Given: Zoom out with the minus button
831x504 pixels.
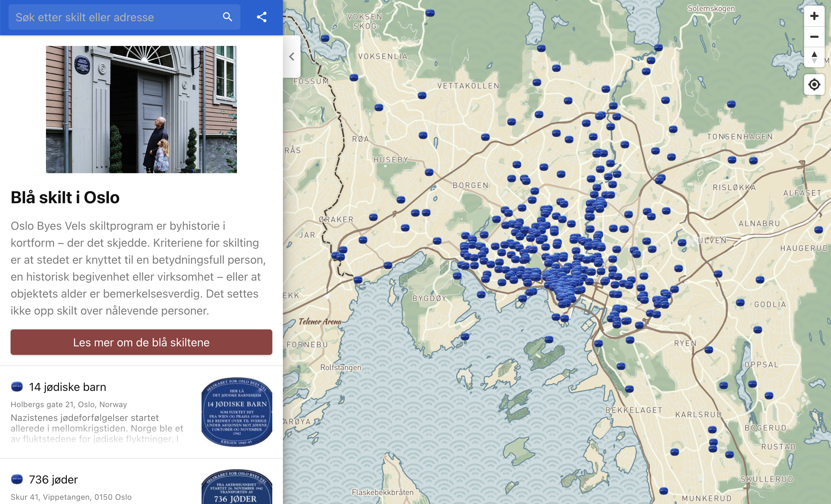Looking at the screenshot, I should tap(814, 37).
